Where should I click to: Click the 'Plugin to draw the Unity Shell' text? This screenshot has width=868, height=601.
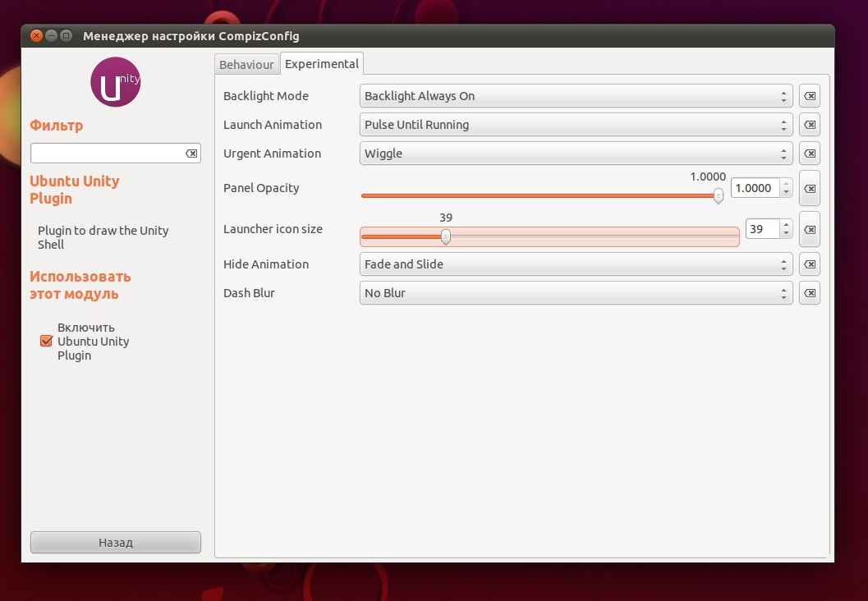(103, 237)
